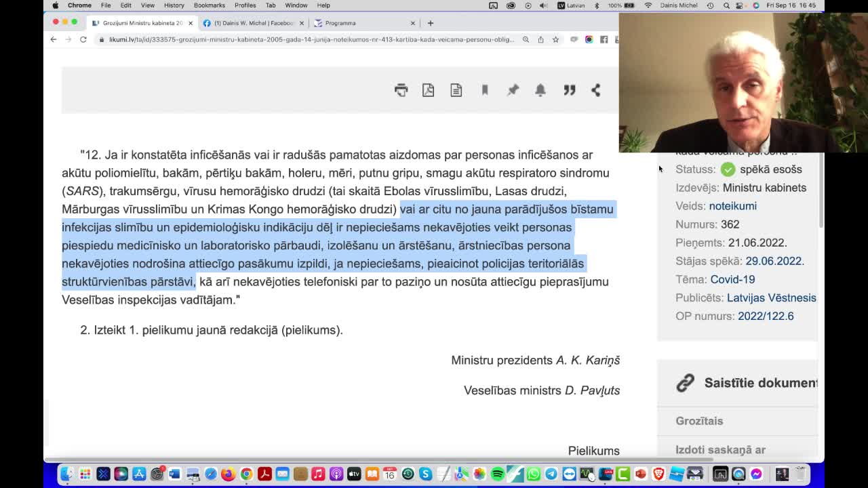Click the address bar URL field

(x=312, y=39)
